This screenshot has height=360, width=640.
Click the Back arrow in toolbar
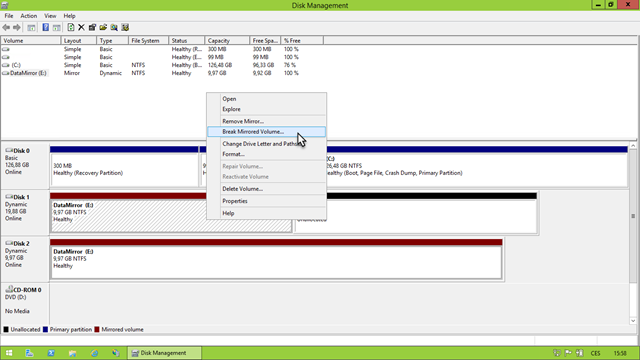tap(6, 27)
